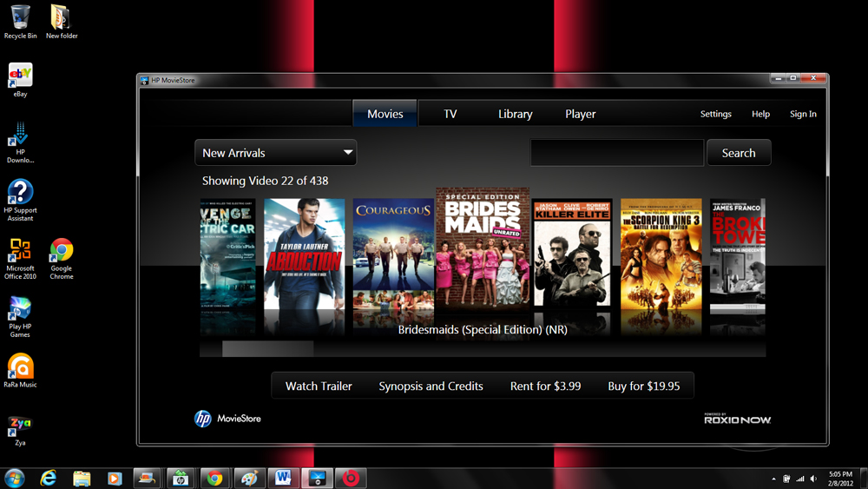Open the New folder desktop icon
Image resolution: width=868 pixels, height=489 pixels.
click(62, 22)
